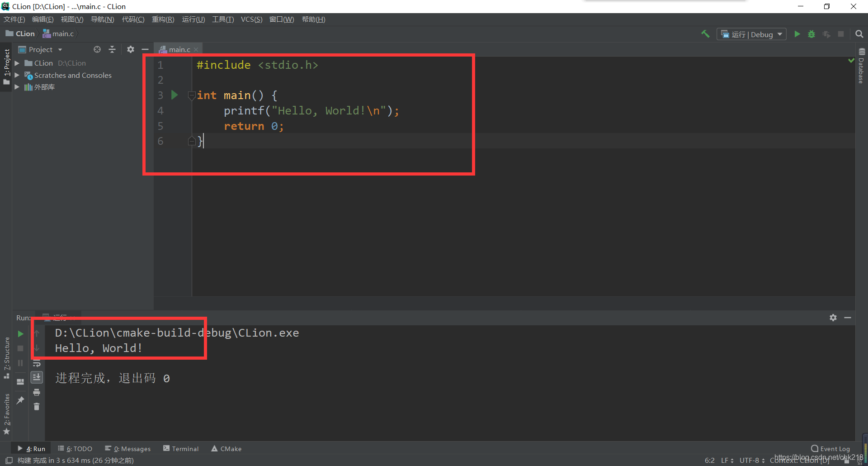
Task: Open Project panel gear settings
Action: tap(131, 49)
